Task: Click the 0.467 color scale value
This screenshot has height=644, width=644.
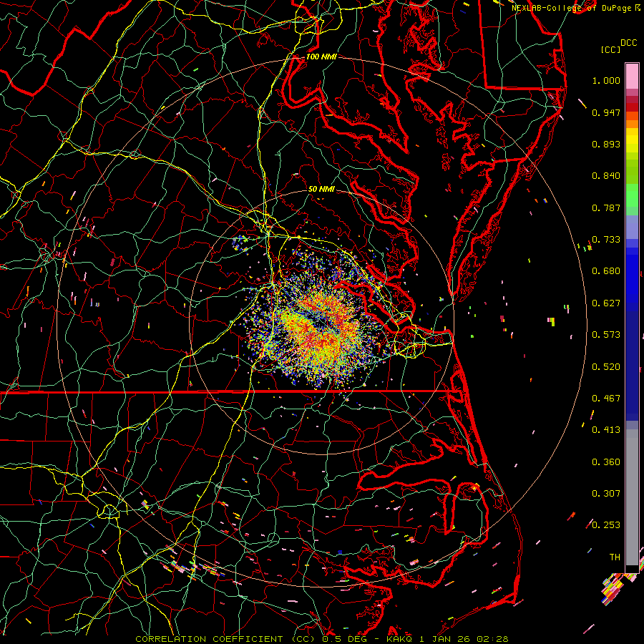Action: coord(606,399)
